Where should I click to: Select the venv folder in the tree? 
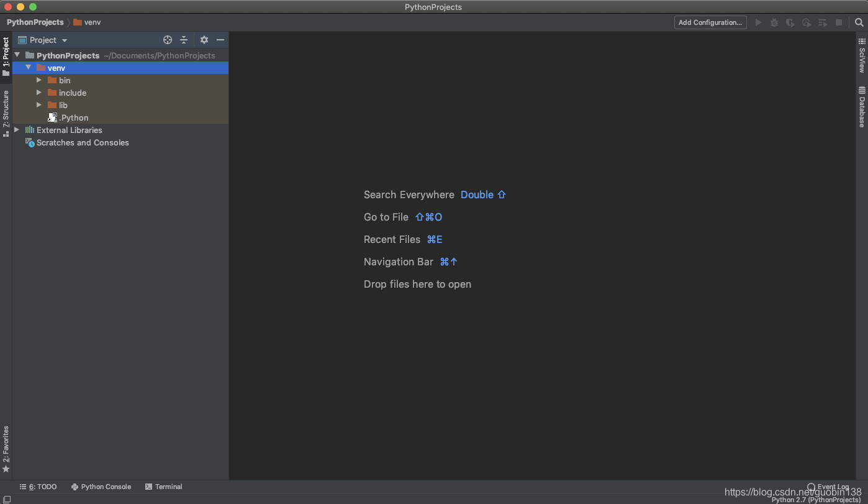point(120,68)
